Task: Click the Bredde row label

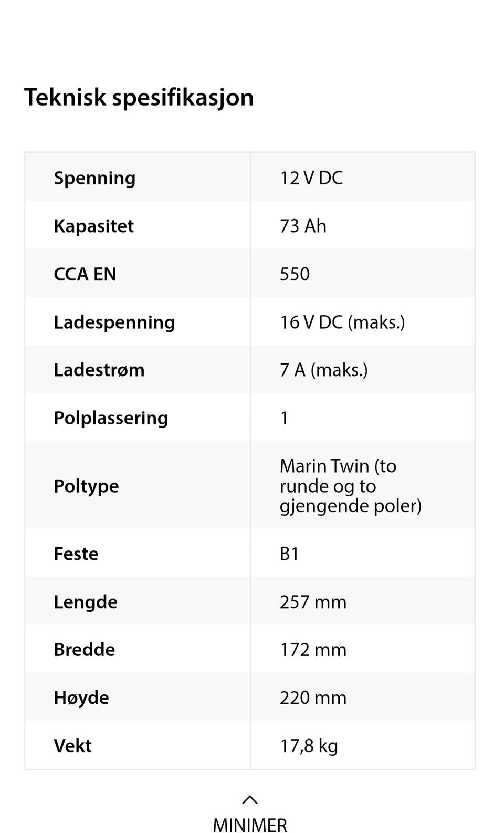Action: (85, 650)
